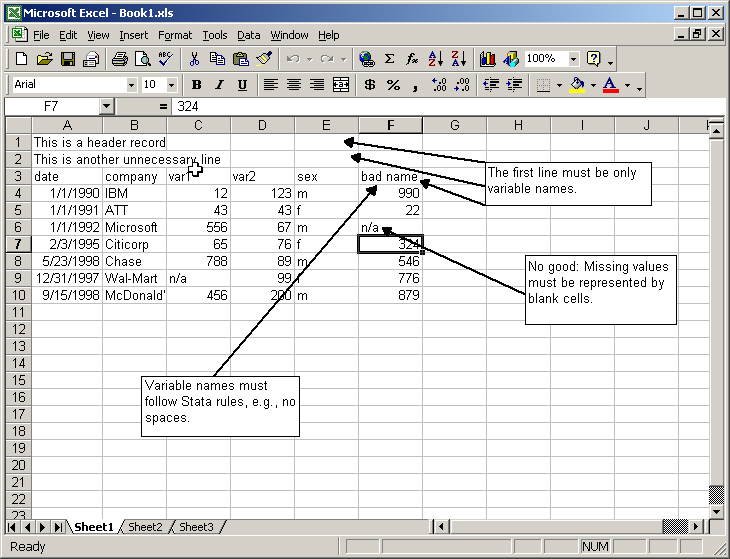The width and height of the screenshot is (730, 559).
Task: Click the AutoSum sigma icon
Action: coord(389,59)
